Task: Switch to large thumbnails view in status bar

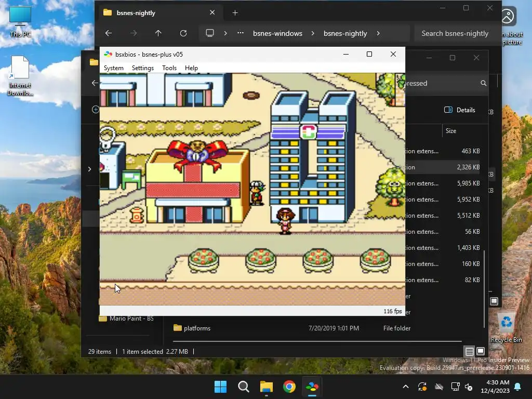Action: 481,351
